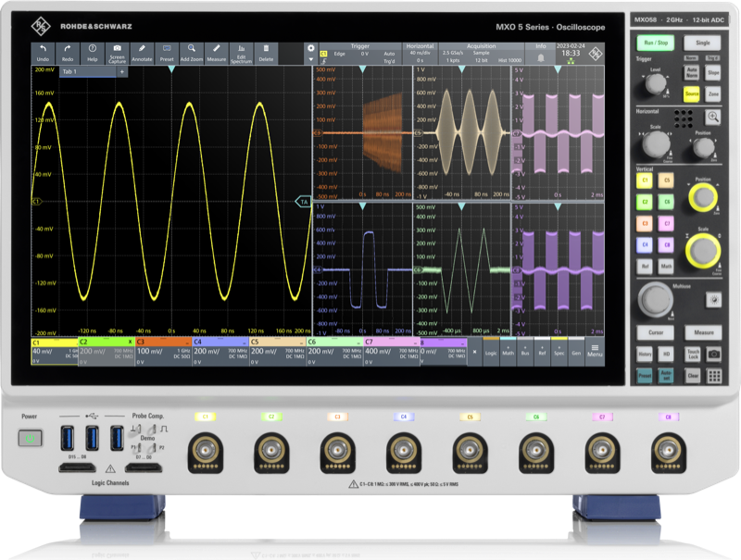Click the Delete trash icon
Viewport: 741px width, 560px height.
pos(266,52)
